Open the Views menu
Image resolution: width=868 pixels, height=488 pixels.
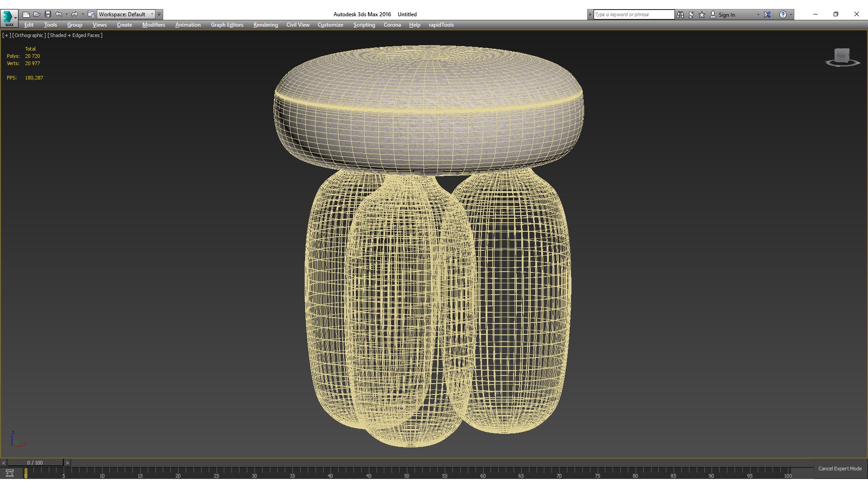99,25
